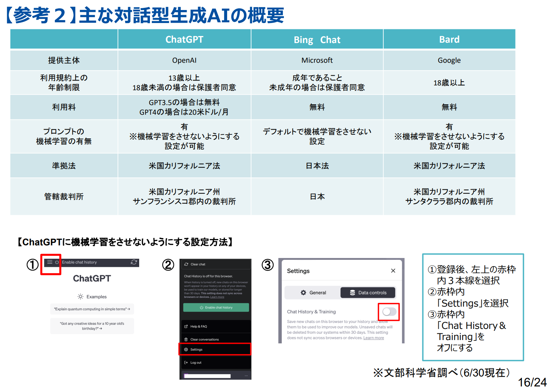The height and width of the screenshot is (392, 553).
Task: Click the サンタクララ郡内の裁判所 cell
Action: 449,196
